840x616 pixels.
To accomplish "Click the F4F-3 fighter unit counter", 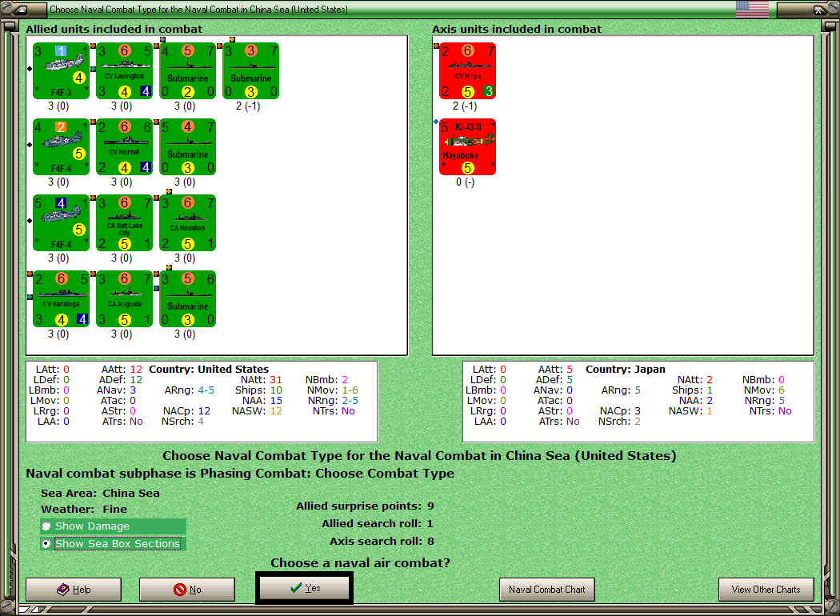I will pyautogui.click(x=61, y=71).
